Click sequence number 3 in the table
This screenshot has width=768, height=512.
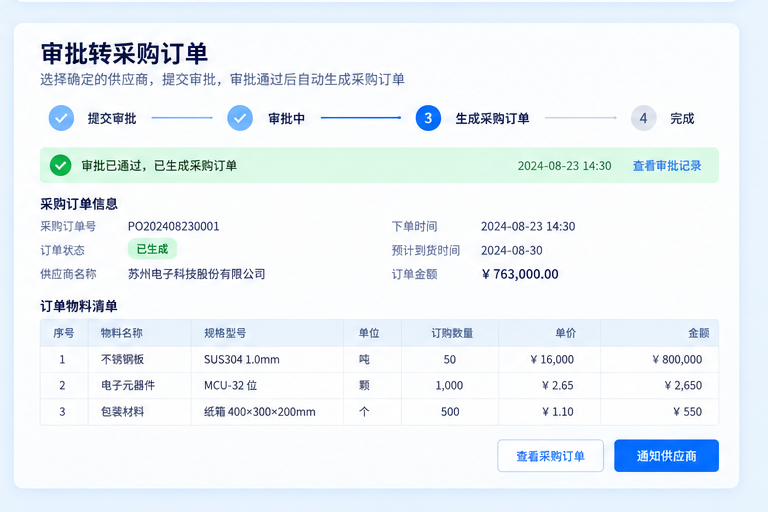[x=62, y=412]
